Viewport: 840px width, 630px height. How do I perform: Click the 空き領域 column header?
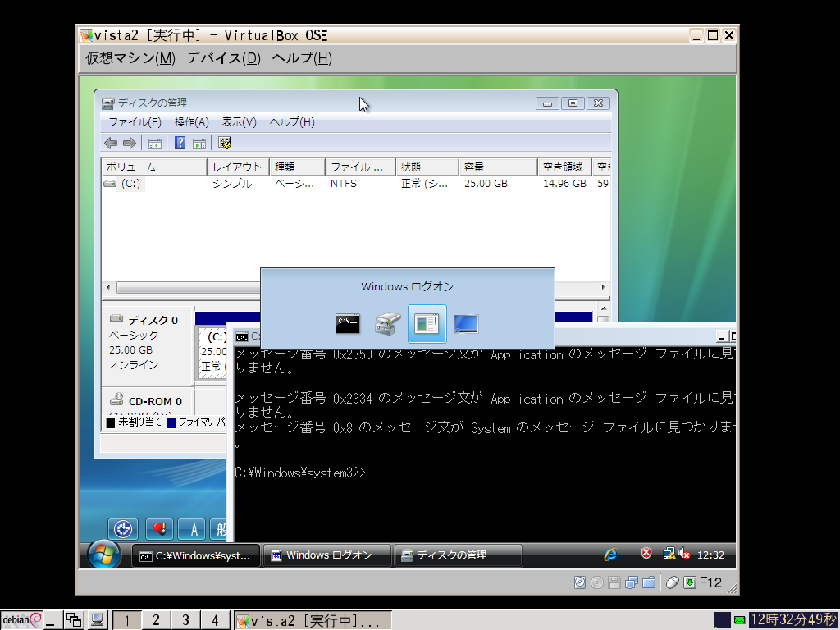(564, 167)
